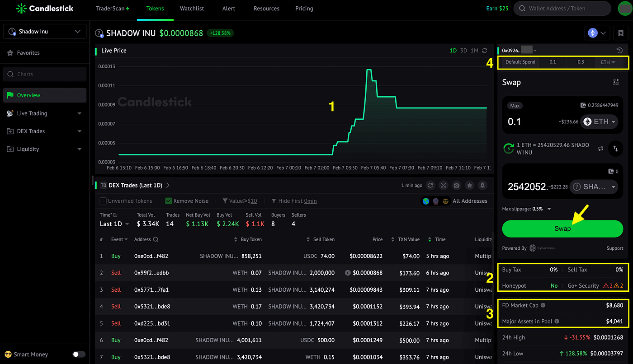This screenshot has height=364, width=633.
Task: Expand the Liquidity sidebar section
Action: pos(45,149)
